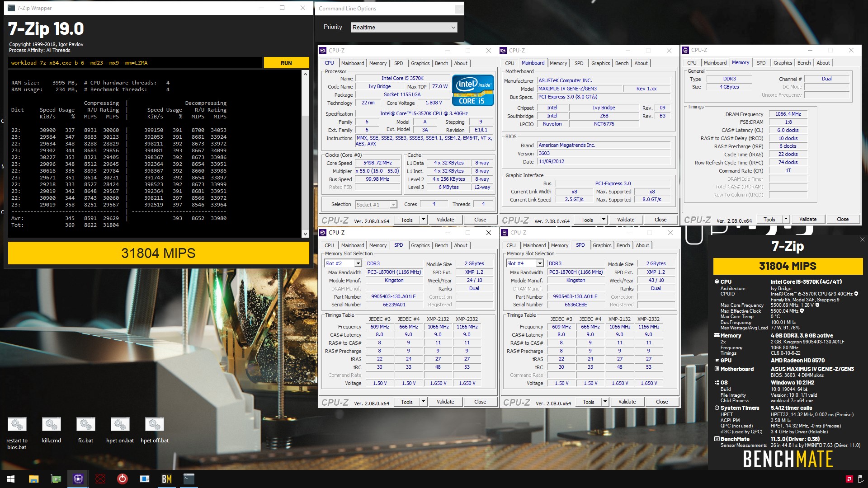The height and width of the screenshot is (488, 868).
Task: Select the kill.cmd desktop icon
Action: point(51,430)
